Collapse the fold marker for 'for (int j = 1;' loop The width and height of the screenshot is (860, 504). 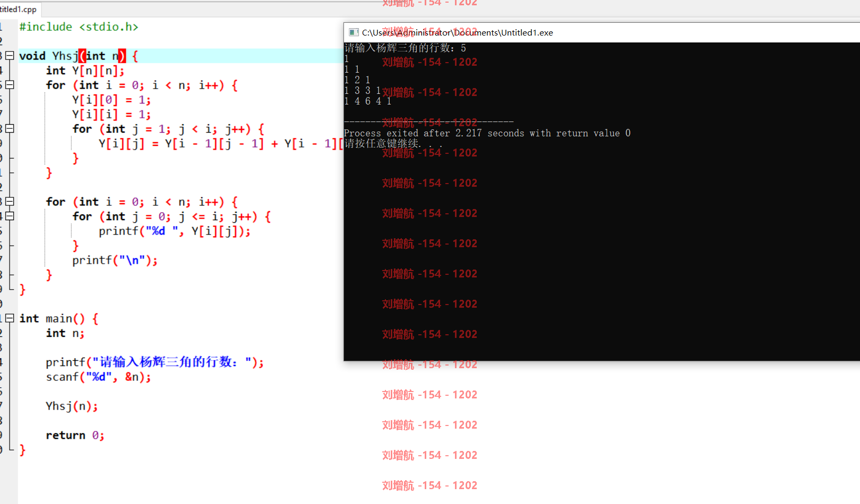10,129
